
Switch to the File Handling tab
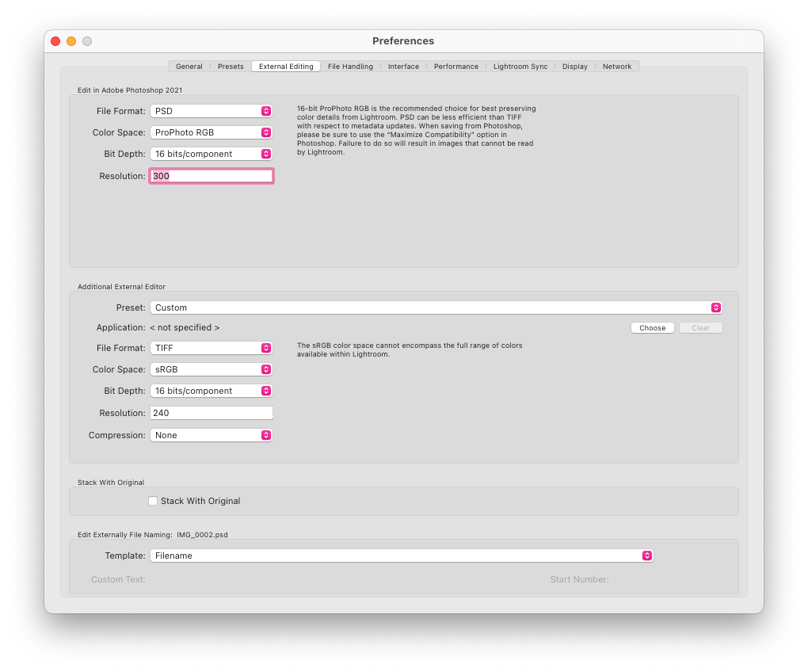[x=350, y=67]
